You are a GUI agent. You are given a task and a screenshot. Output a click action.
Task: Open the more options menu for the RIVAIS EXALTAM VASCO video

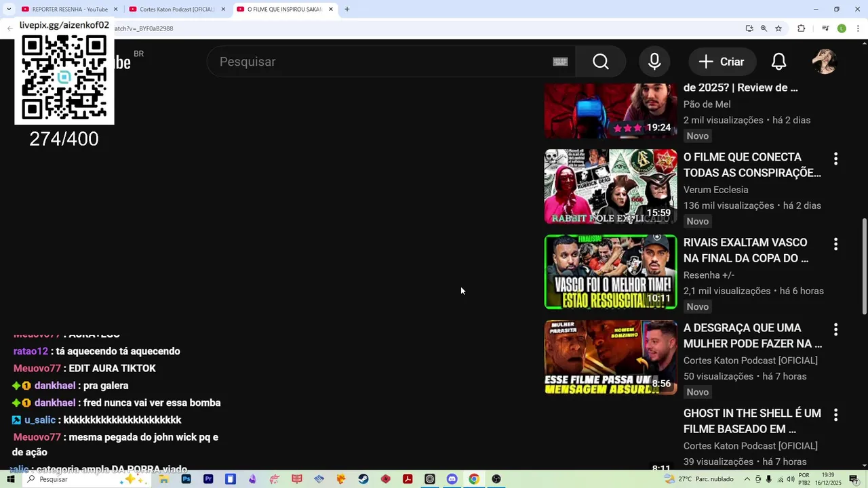pos(835,244)
